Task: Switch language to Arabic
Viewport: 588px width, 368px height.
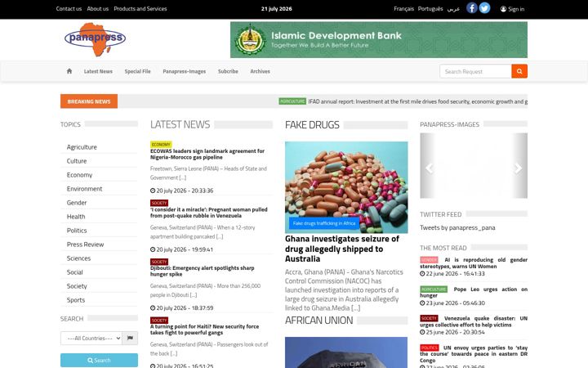Action: 453,9
